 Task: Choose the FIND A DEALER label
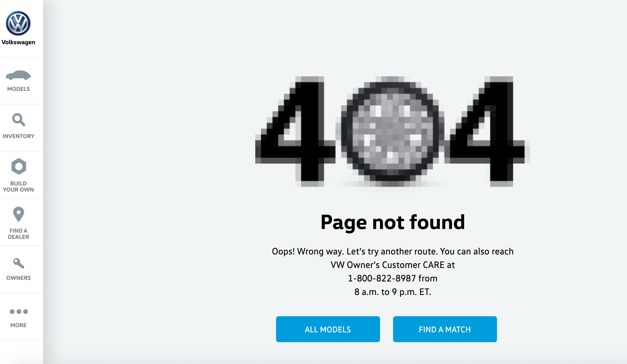[x=18, y=234]
